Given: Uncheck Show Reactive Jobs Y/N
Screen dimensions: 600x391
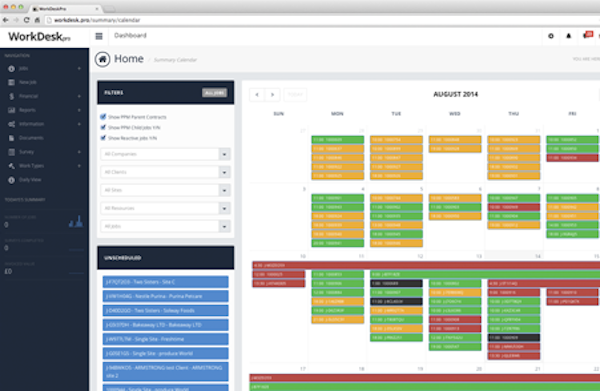Looking at the screenshot, I should (x=103, y=138).
